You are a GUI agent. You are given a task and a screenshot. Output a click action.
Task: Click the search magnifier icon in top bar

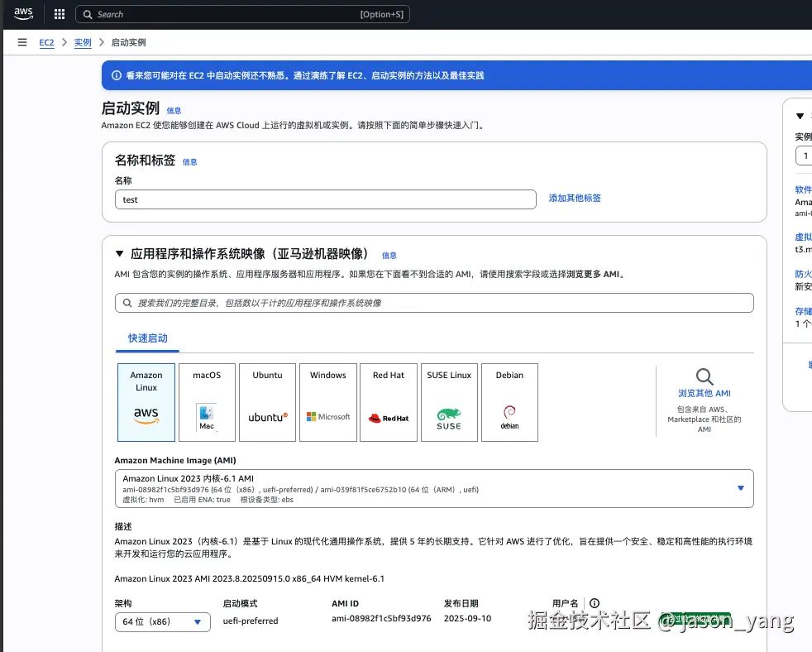coord(88,15)
